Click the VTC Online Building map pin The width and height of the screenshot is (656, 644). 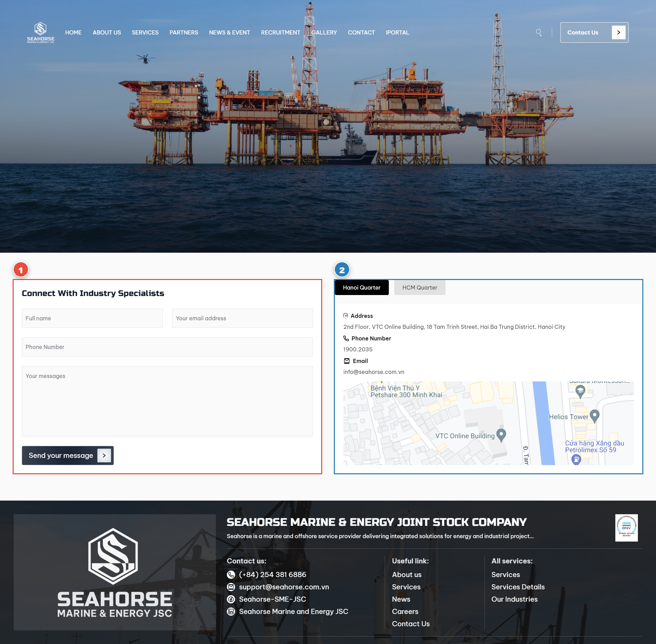coord(501,435)
